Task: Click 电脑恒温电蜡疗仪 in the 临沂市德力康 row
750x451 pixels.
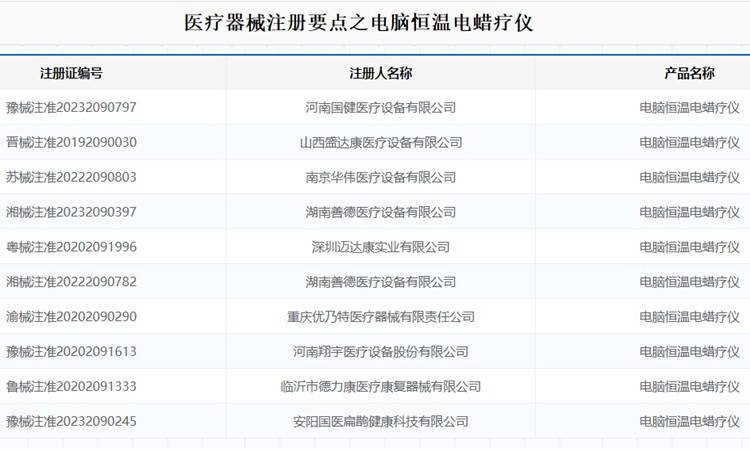Action: 689,386
